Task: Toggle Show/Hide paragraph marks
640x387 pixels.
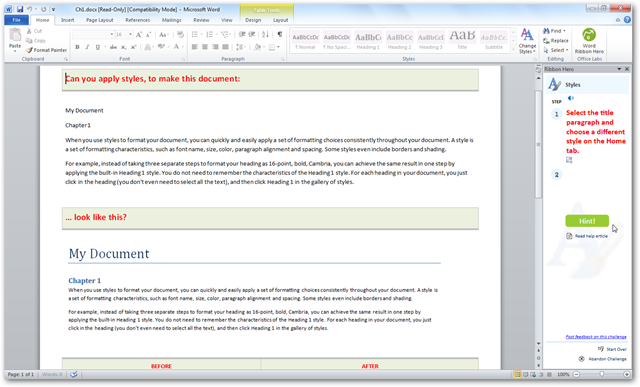Action: [280, 35]
